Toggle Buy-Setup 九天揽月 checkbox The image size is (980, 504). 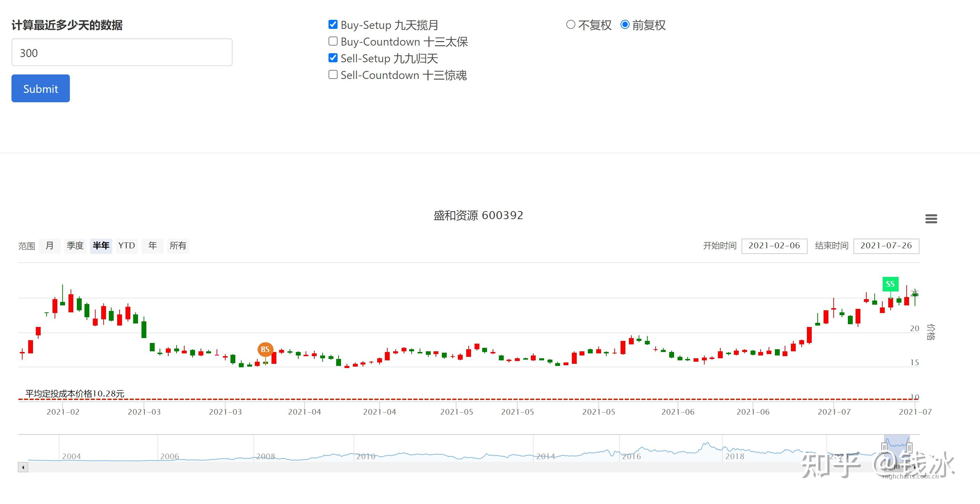pos(333,25)
